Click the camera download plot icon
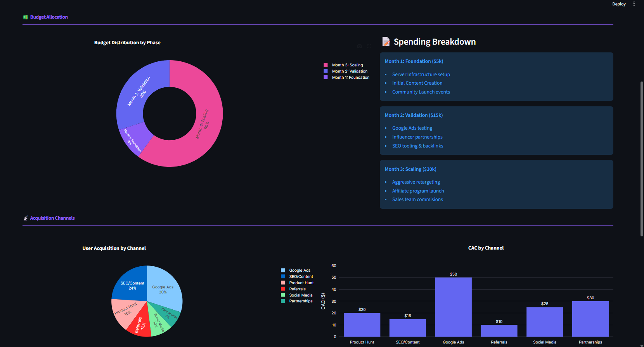Screen dimensions: 644x347 coord(360,46)
